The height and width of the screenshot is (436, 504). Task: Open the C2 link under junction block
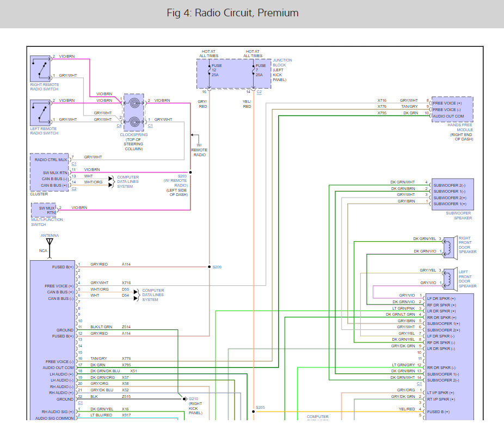tap(259, 92)
